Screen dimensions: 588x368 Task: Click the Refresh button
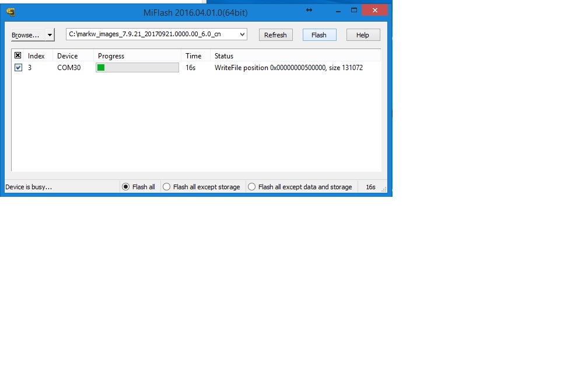click(x=275, y=35)
